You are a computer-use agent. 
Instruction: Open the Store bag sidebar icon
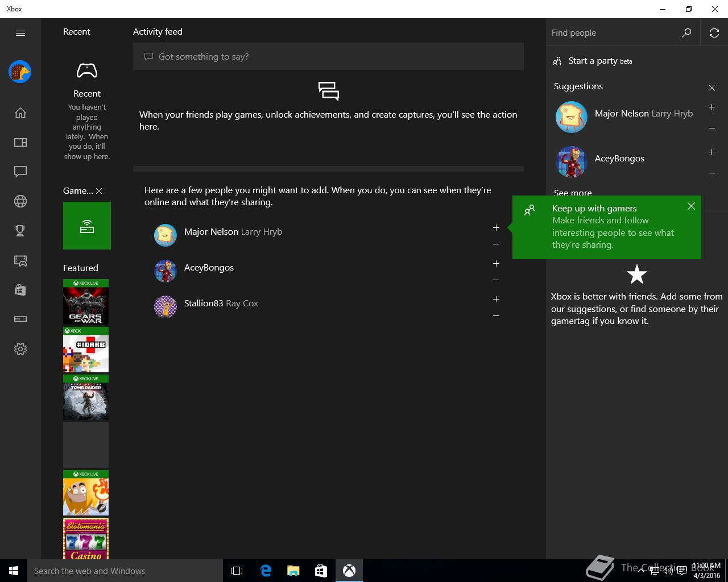[x=20, y=290]
